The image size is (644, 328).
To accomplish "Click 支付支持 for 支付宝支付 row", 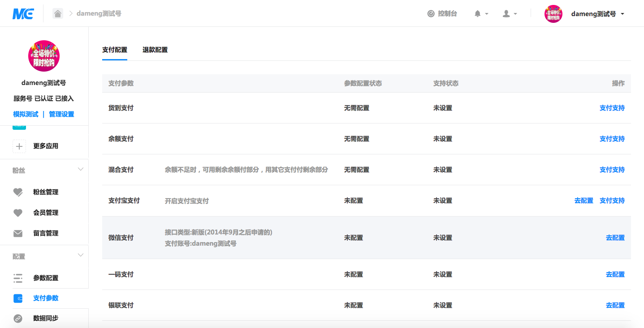I will tap(612, 200).
